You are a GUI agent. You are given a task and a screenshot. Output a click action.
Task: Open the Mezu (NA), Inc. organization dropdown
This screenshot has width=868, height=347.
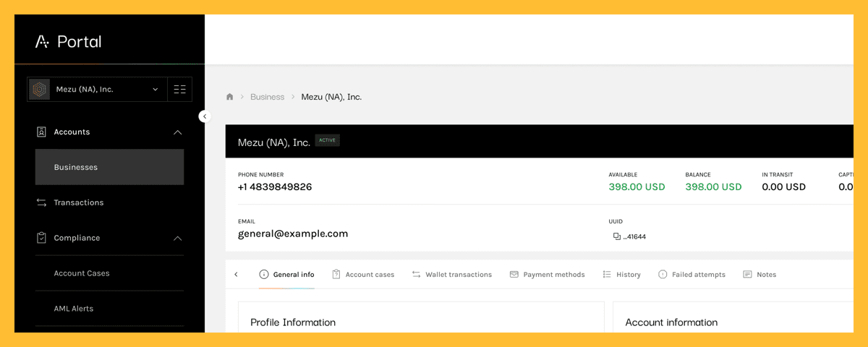97,90
